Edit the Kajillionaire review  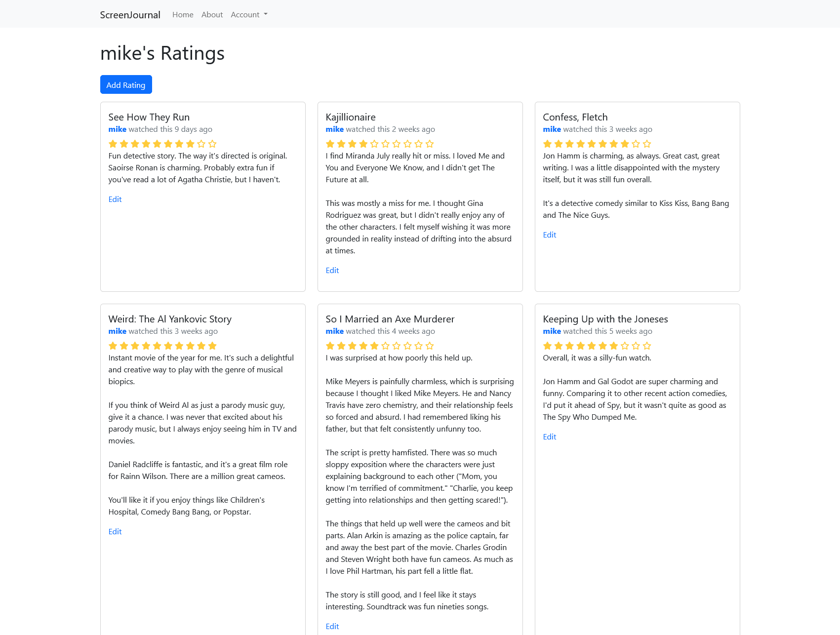click(x=332, y=270)
